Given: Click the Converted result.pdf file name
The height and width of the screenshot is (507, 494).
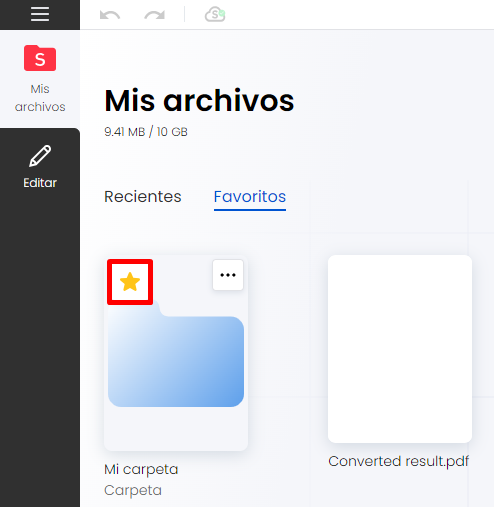Looking at the screenshot, I should (x=399, y=461).
